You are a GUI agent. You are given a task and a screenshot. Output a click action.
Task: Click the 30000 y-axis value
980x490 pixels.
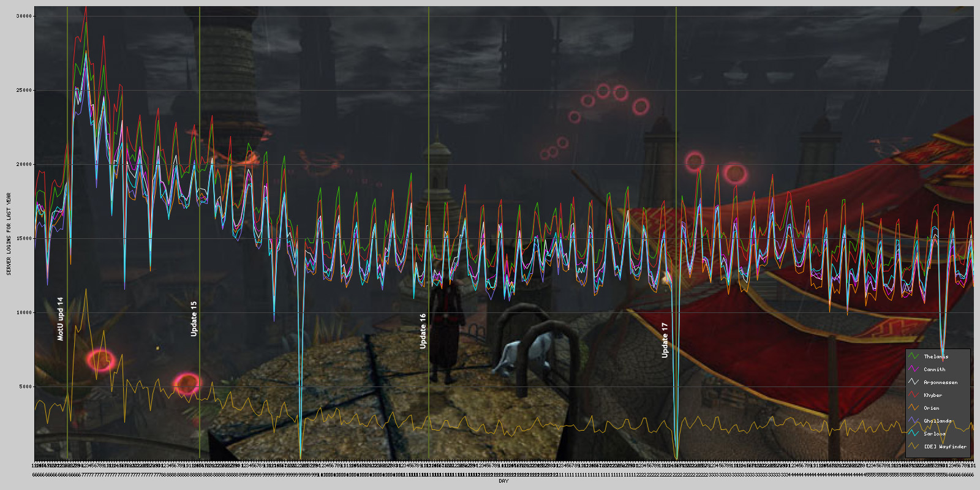point(24,17)
